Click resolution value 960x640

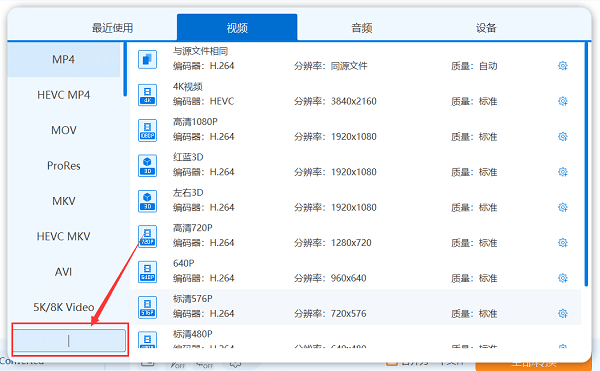348,278
